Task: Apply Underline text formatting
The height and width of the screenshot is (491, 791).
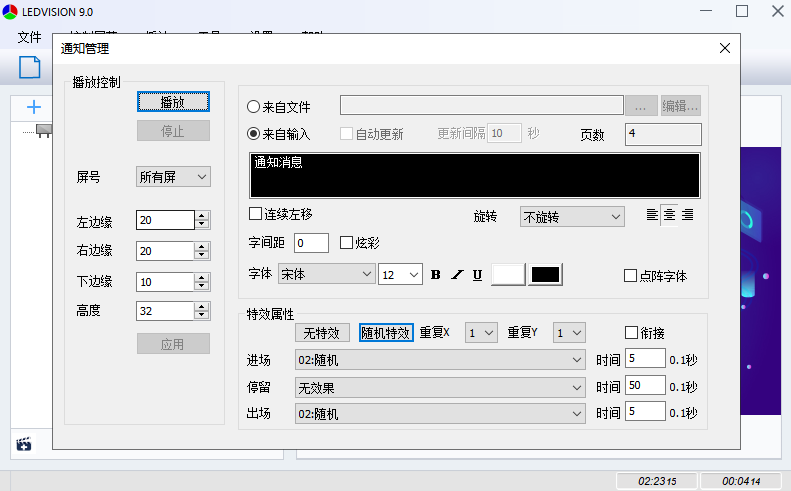Action: tap(478, 275)
